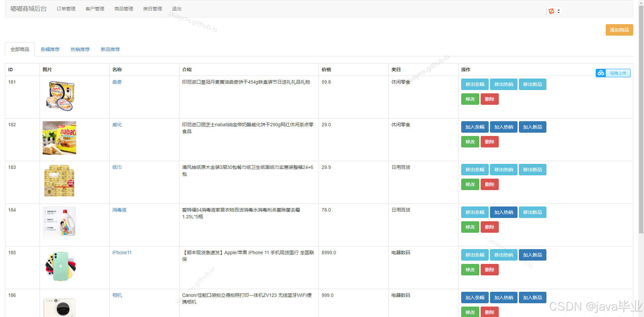Image resolution: width=644 pixels, height=317 pixels.
Task: Click the 添加商品 button
Action: (x=619, y=30)
